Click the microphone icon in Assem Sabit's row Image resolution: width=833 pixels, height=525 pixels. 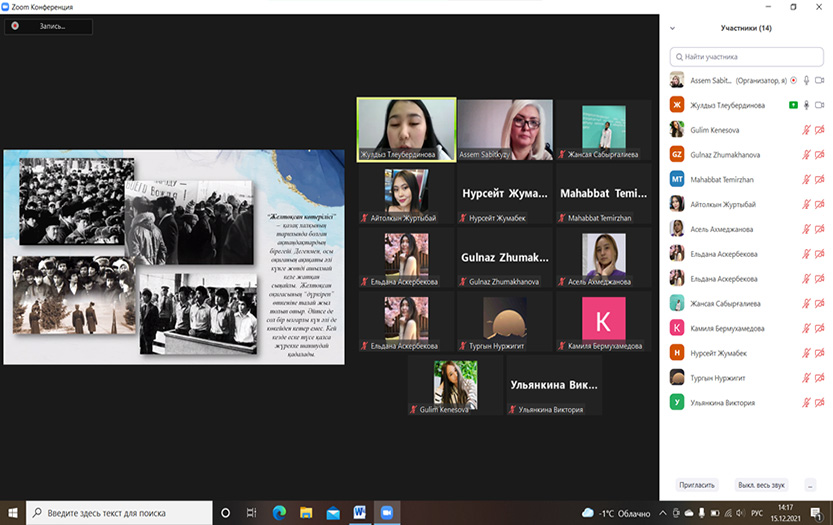pyautogui.click(x=806, y=79)
